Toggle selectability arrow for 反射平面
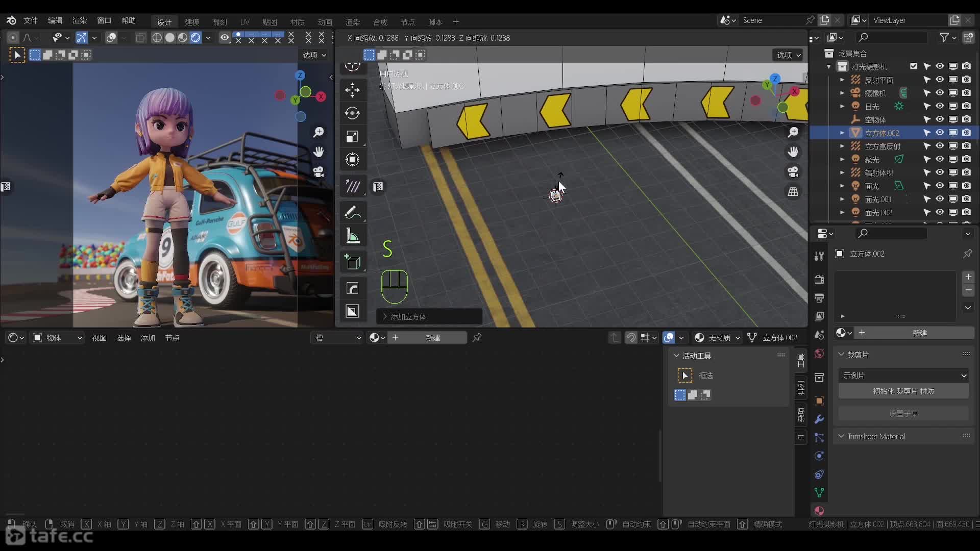Viewport: 980px width, 551px height. (927, 80)
